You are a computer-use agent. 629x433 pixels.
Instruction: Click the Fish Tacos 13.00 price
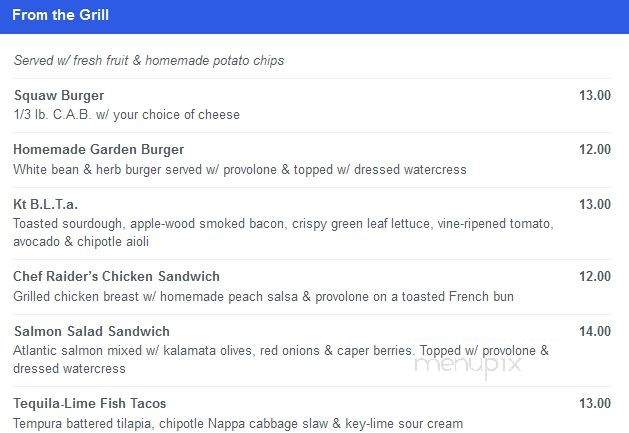click(595, 403)
